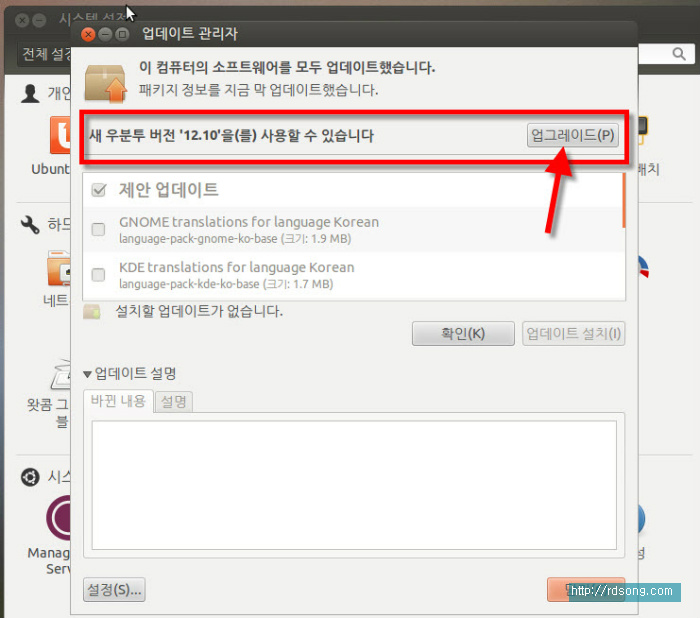Image resolution: width=700 pixels, height=618 pixels.
Task: Open the Management Service icon
Action: point(62,516)
